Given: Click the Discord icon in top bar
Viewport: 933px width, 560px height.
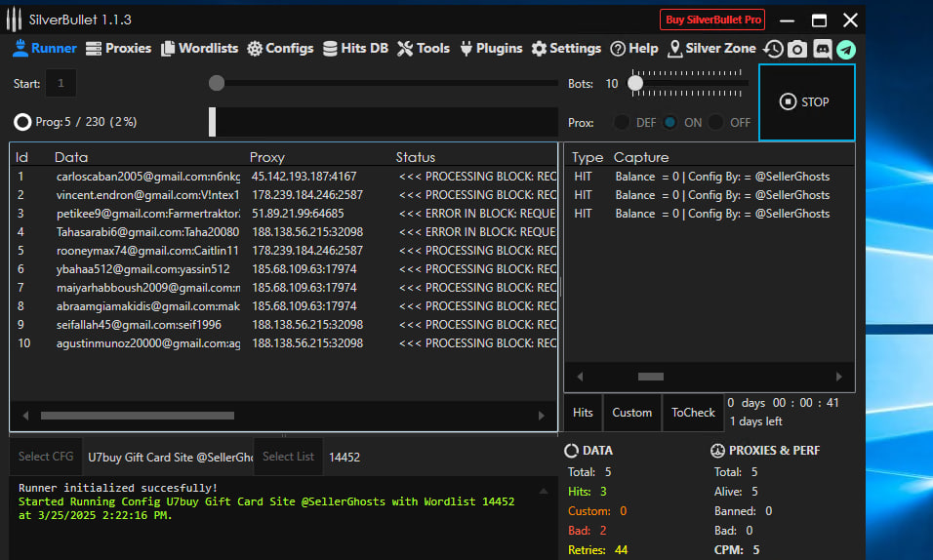Looking at the screenshot, I should tap(822, 49).
